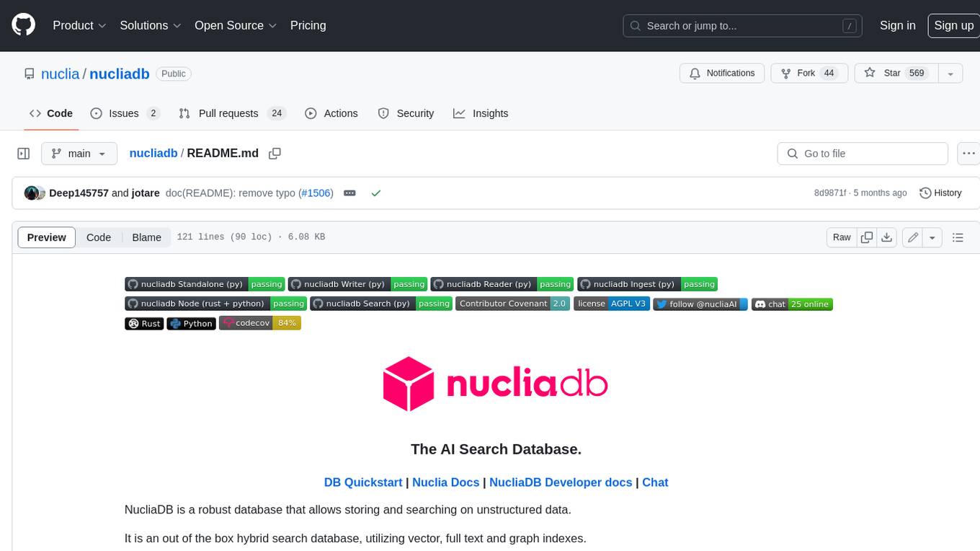Screen dimensions: 980x551
Task: Switch to the Issues tab
Action: tap(125, 113)
